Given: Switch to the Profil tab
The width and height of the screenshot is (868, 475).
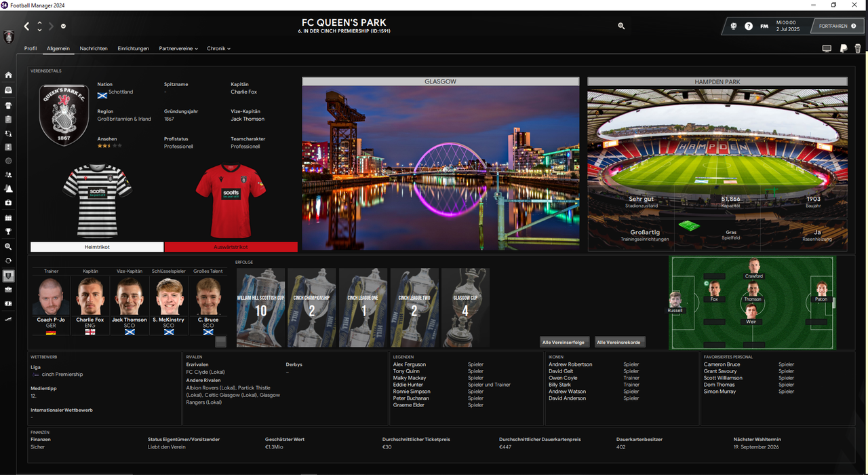Looking at the screenshot, I should coord(31,49).
